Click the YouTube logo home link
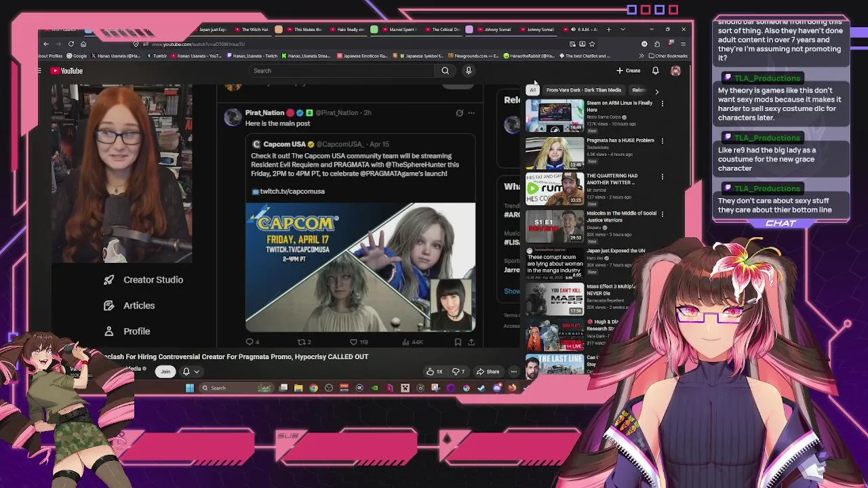This screenshot has height=488, width=868. point(67,70)
